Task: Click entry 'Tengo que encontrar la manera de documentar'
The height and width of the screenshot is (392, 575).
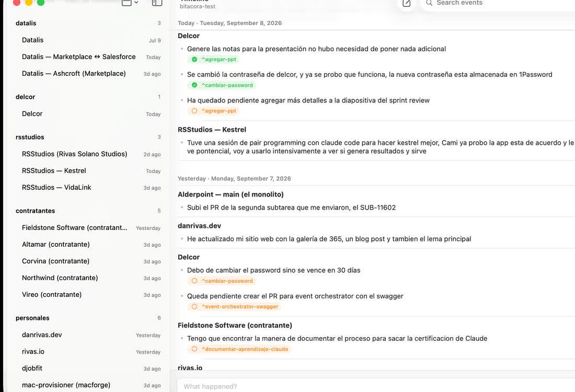Action: [x=337, y=339]
